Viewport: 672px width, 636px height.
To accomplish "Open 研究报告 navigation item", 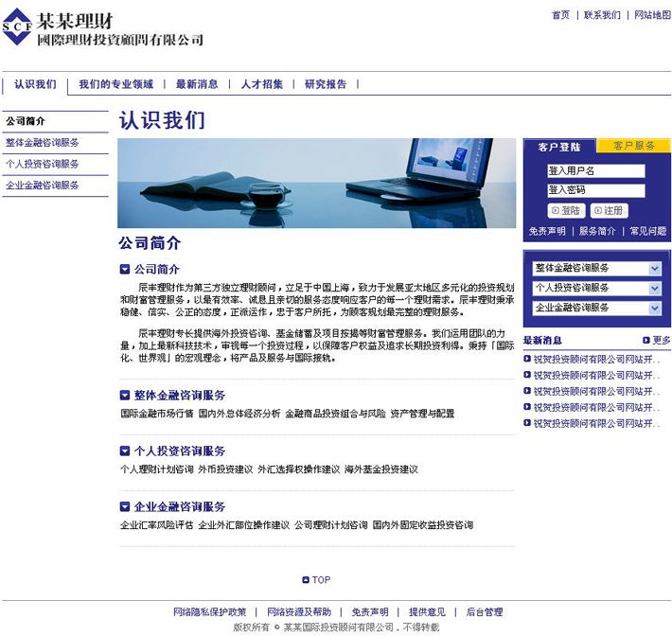I will click(326, 84).
